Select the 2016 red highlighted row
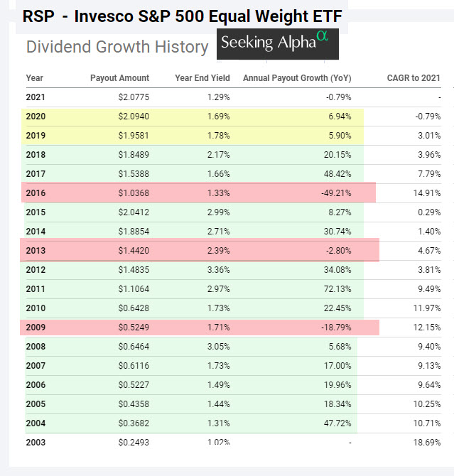 click(198, 193)
